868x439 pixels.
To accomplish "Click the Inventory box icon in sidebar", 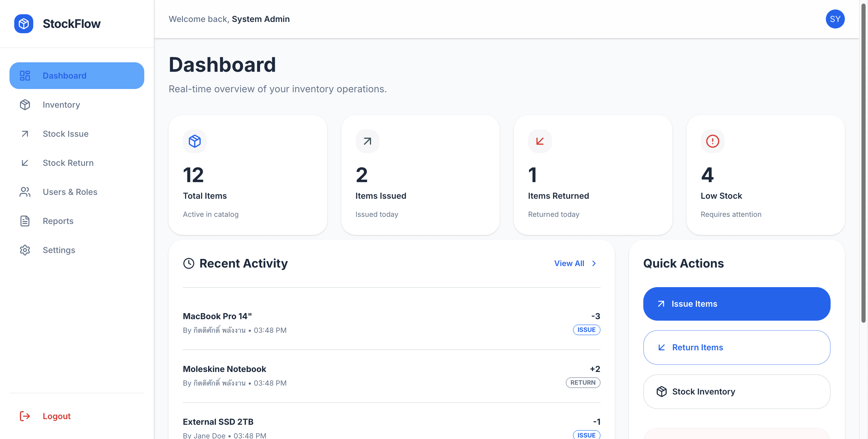I will (25, 105).
